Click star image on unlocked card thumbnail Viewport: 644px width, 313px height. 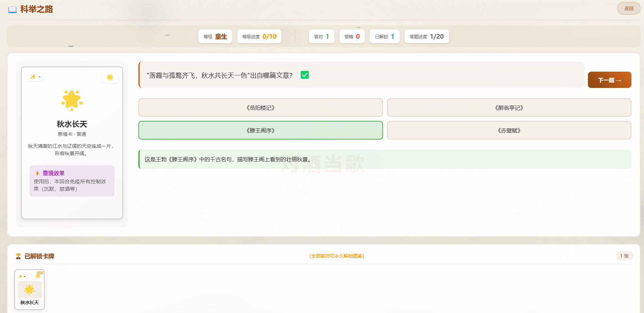coord(30,289)
